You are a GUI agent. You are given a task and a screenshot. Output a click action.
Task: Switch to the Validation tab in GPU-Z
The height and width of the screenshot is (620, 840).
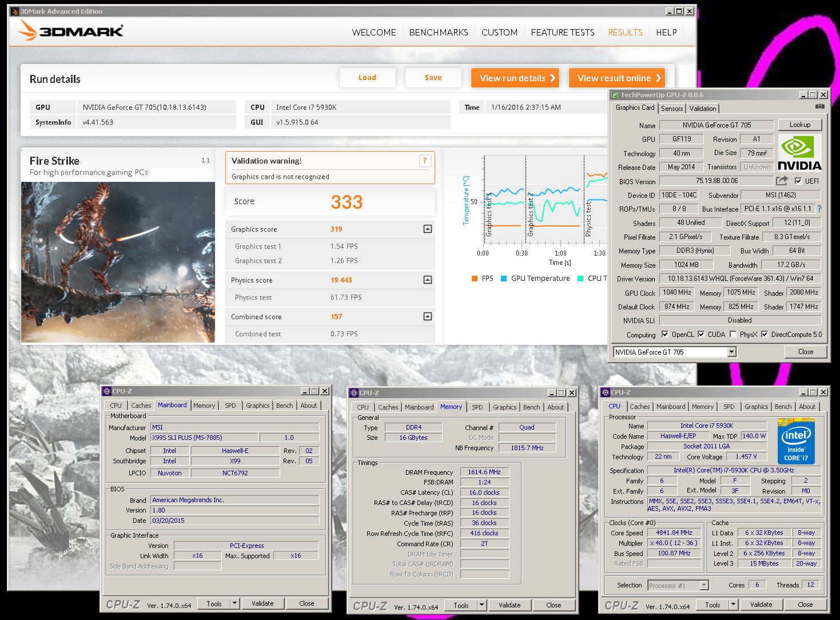point(702,109)
